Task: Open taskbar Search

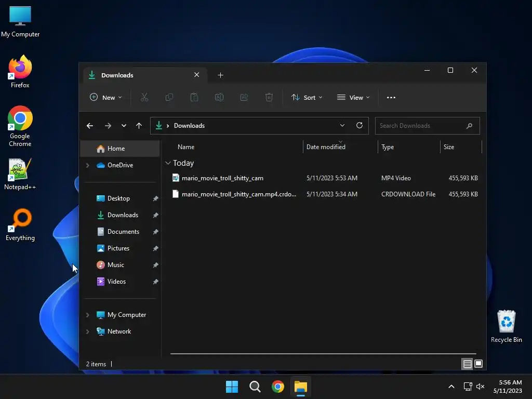Action: click(255, 387)
